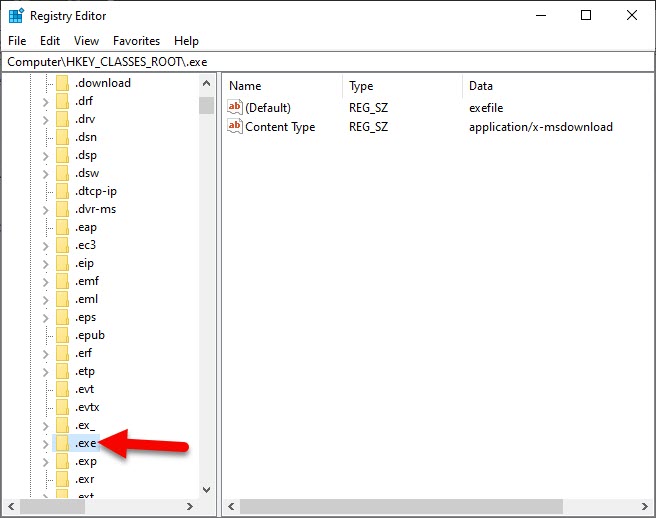Image resolution: width=656 pixels, height=518 pixels.
Task: Expand the .emf key chevron
Action: point(45,281)
